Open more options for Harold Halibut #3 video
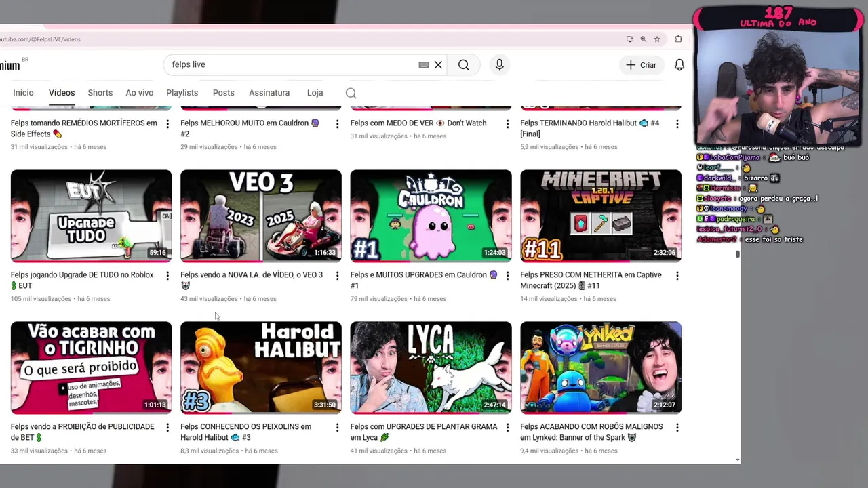 point(337,428)
